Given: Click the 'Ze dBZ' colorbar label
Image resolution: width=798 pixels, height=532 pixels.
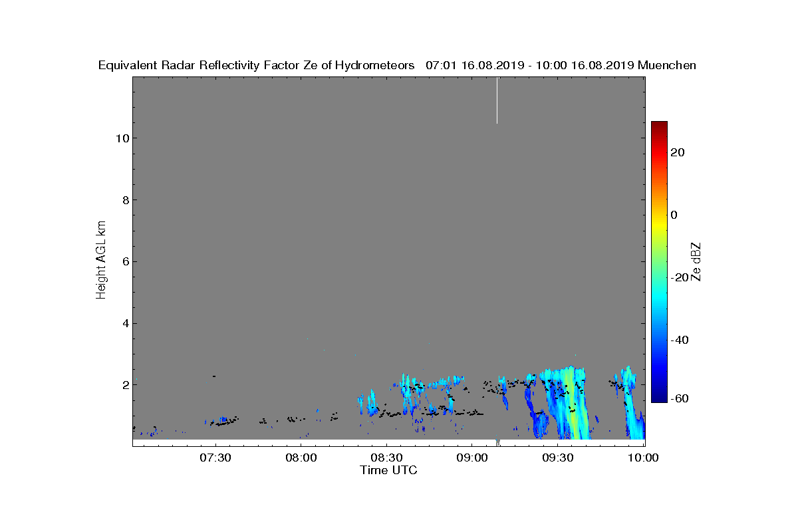Looking at the screenshot, I should (x=696, y=261).
